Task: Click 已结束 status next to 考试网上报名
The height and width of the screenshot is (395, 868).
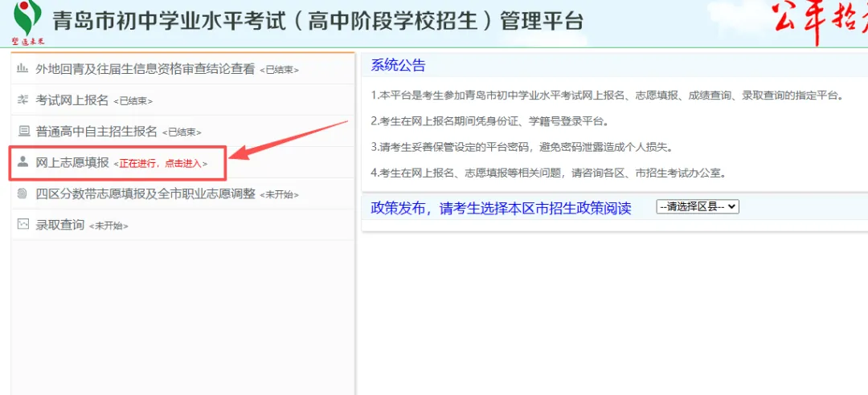Action: tap(133, 101)
